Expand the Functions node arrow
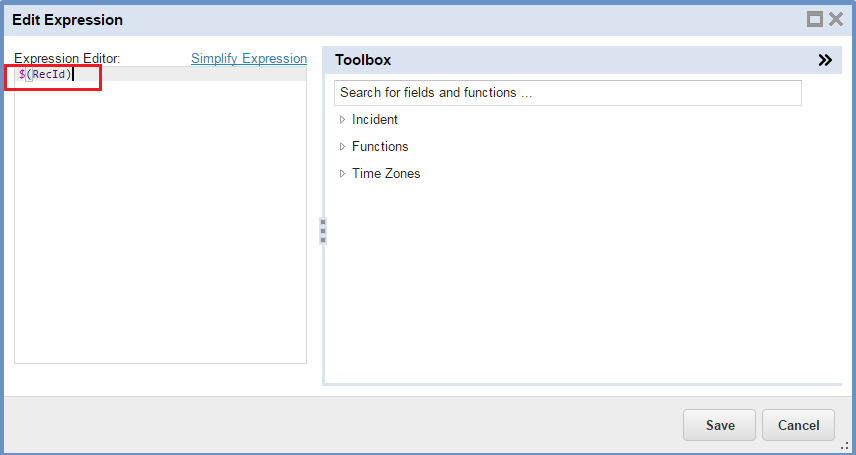The width and height of the screenshot is (856, 455). click(x=342, y=147)
